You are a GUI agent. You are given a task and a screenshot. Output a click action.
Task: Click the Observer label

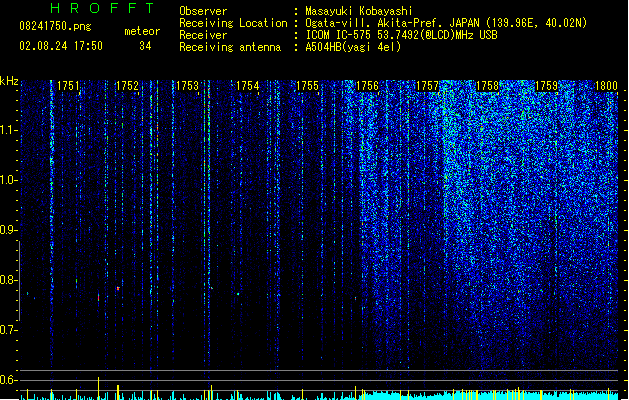(203, 11)
